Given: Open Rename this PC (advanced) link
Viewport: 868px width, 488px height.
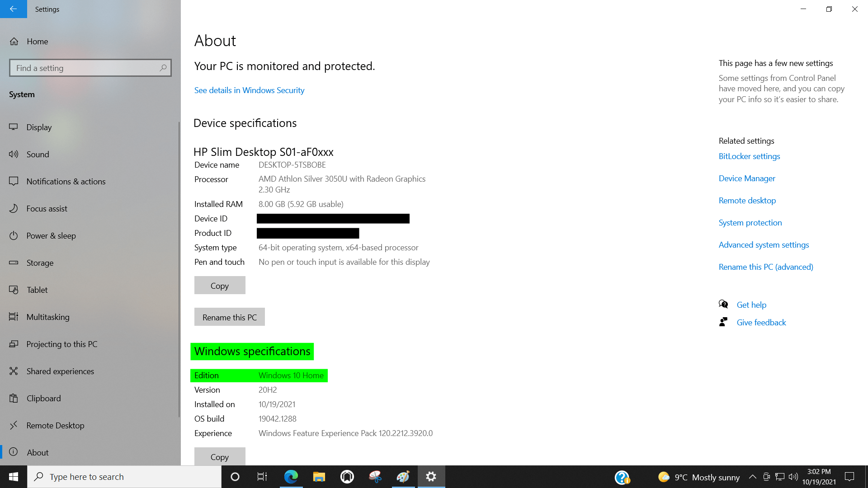Looking at the screenshot, I should 766,267.
